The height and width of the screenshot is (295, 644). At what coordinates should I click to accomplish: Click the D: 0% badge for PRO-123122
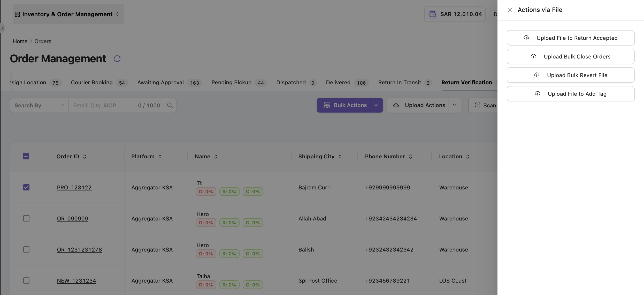(206, 192)
